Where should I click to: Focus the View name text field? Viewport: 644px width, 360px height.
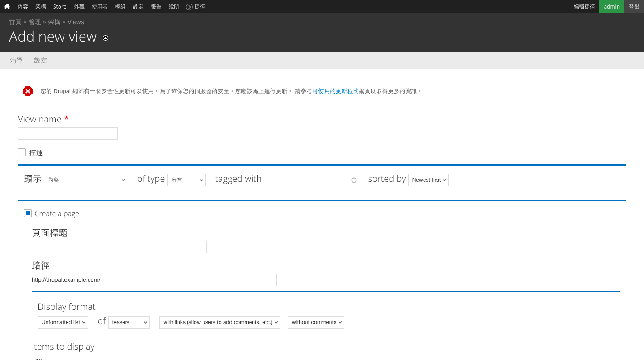point(68,133)
